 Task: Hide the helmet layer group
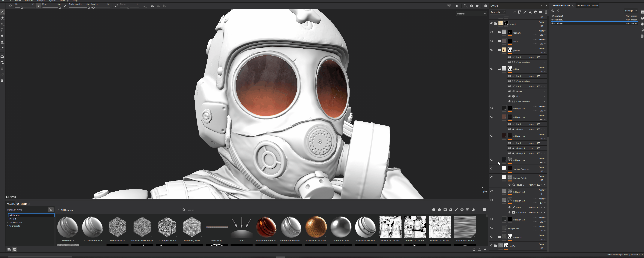coord(492,23)
